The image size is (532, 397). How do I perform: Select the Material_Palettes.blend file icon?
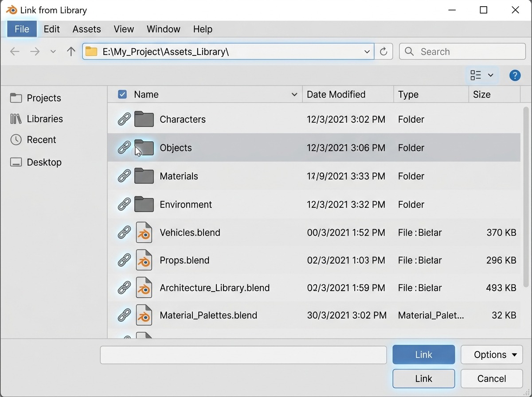(x=144, y=315)
